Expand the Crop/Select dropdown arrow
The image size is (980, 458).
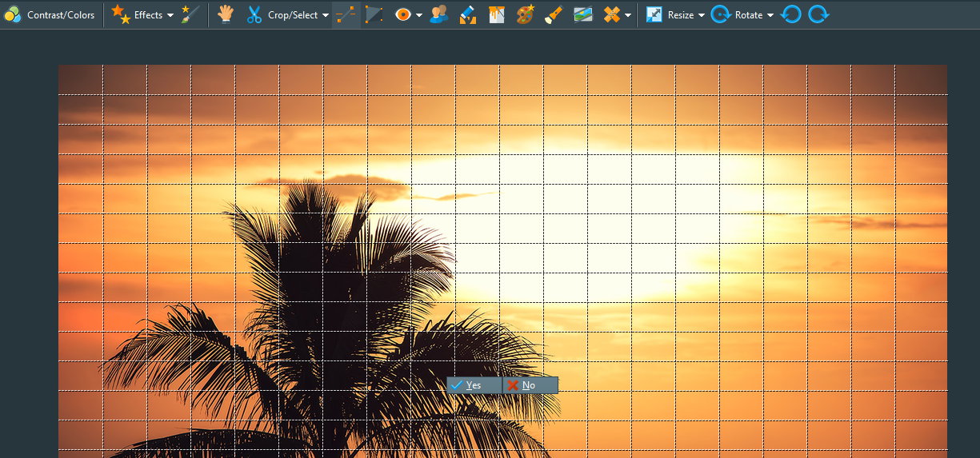[326, 15]
